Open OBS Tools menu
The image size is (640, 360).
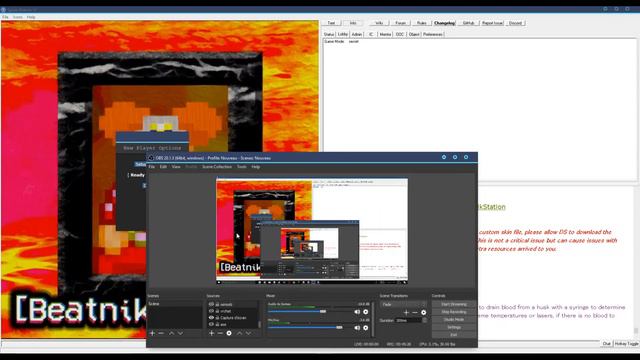242,167
